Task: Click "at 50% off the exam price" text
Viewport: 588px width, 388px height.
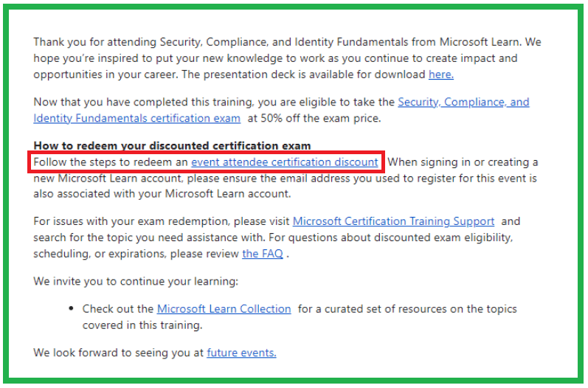Action: pyautogui.click(x=314, y=119)
